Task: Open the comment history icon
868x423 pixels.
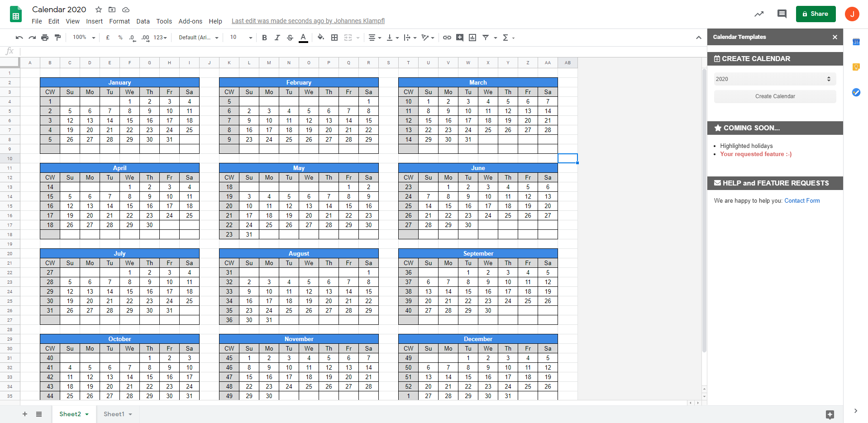Action: (x=782, y=14)
